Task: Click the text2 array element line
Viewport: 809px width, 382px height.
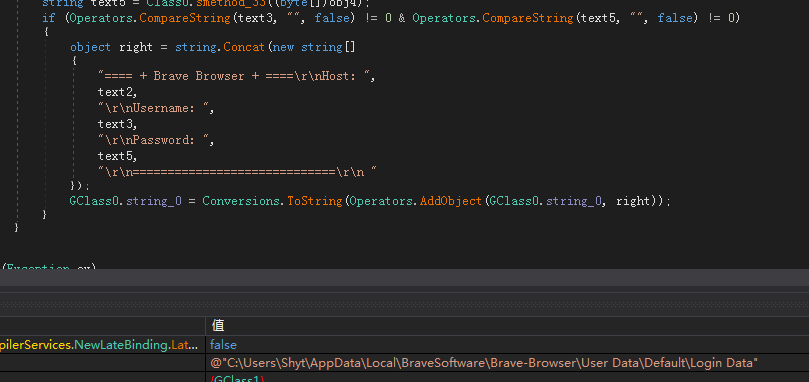Action: (x=118, y=92)
